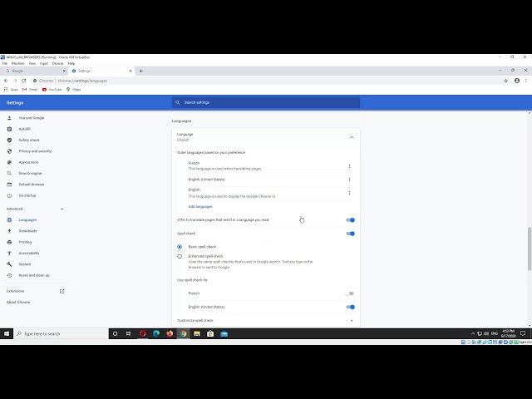Screen dimensions: 532x399
Task: Open the Extensions external link icon
Action: point(62,291)
